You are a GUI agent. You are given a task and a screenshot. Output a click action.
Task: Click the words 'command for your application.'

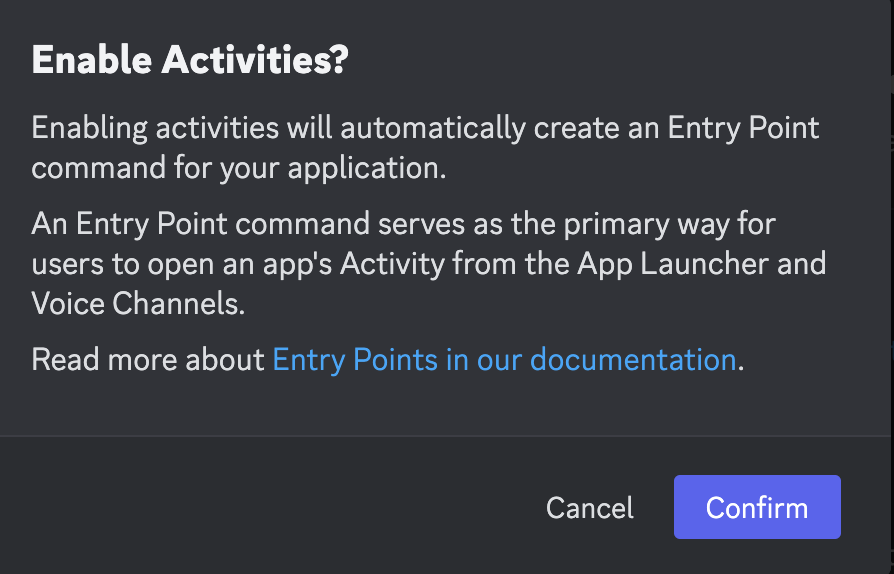point(239,168)
